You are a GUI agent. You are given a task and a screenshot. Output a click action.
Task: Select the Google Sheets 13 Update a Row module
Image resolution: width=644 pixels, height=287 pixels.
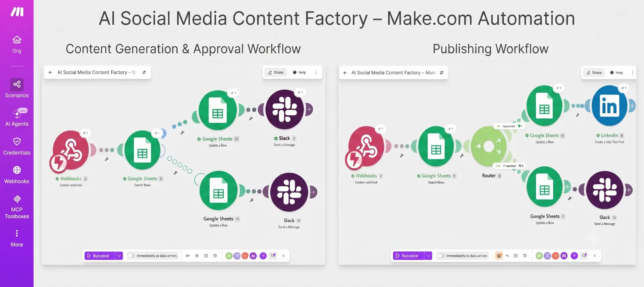coord(218,110)
